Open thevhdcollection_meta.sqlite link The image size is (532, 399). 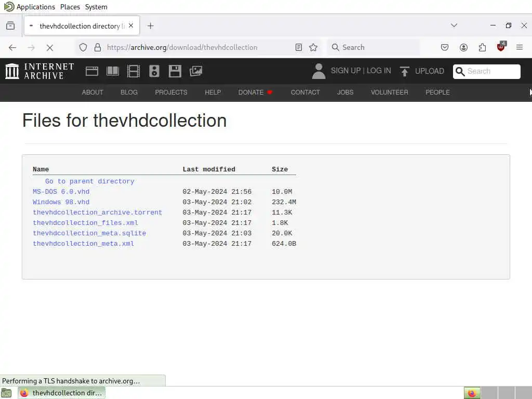pos(89,233)
